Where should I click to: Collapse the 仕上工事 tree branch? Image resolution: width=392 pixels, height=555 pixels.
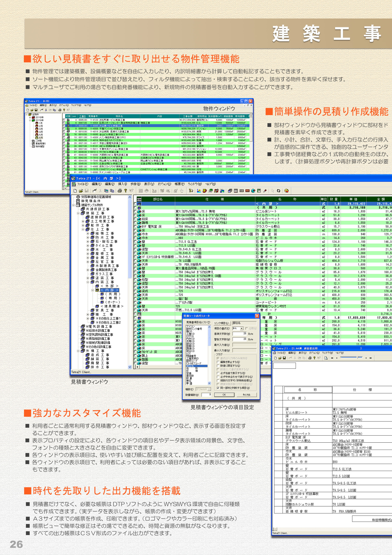[x=83, y=229]
